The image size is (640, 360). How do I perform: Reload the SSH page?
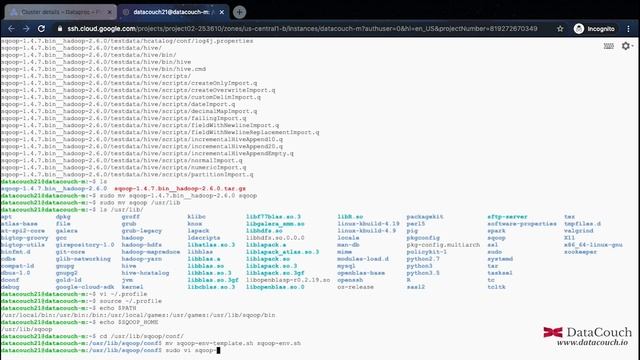pyautogui.click(x=41, y=29)
